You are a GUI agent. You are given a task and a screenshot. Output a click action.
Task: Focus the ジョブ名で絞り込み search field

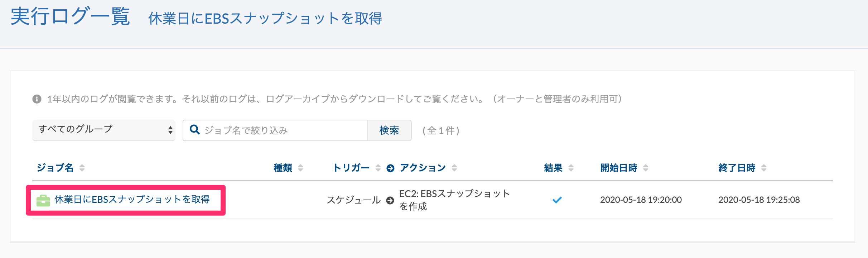point(275,130)
